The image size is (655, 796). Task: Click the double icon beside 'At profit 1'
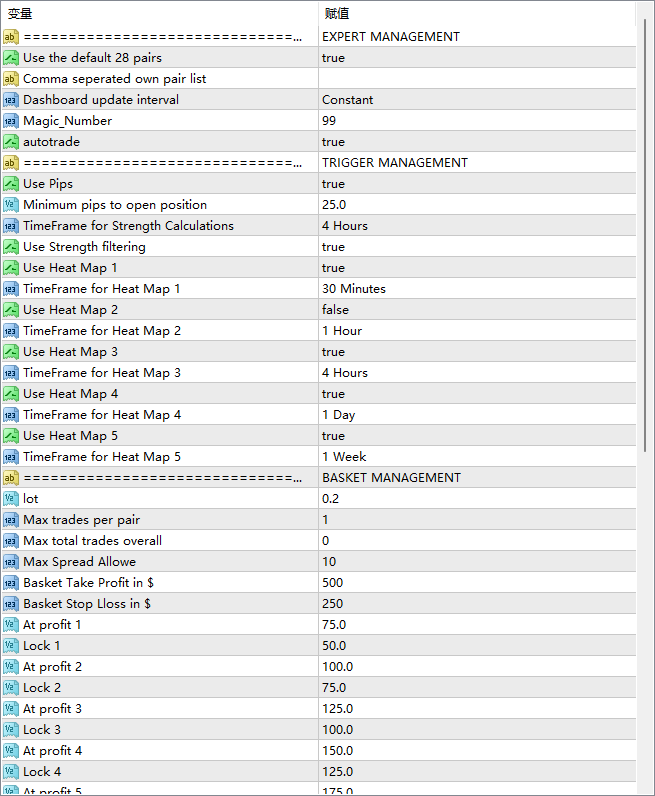(11, 625)
